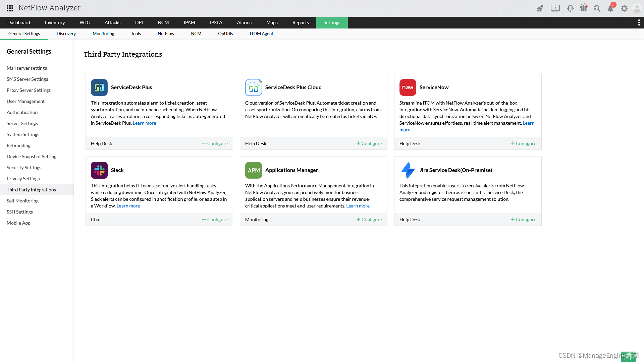644x362 pixels.
Task: Configure Slack integration
Action: [x=215, y=220]
